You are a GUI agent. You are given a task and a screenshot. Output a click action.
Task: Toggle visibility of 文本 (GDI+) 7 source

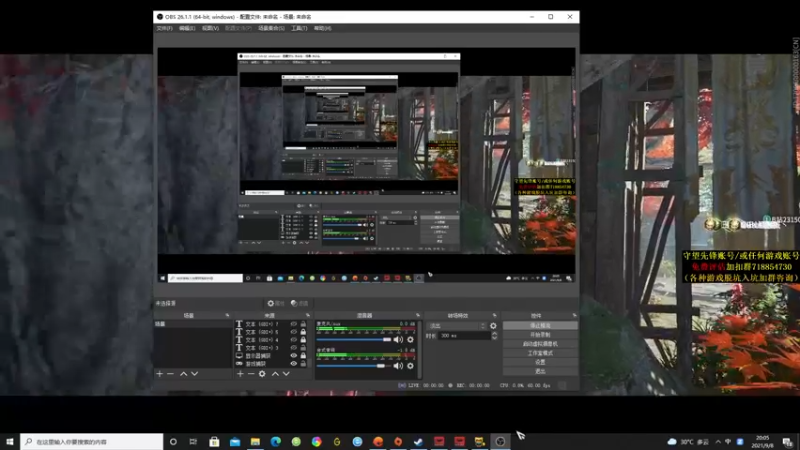pyautogui.click(x=293, y=324)
